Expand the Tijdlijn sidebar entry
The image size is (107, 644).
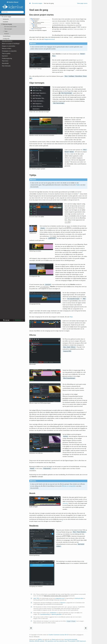click(x=3, y=31)
